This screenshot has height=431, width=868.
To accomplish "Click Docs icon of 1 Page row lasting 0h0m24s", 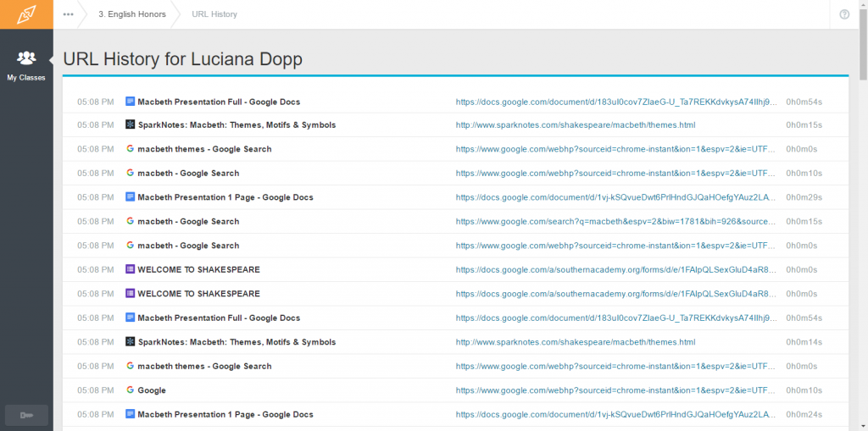I will pos(130,414).
